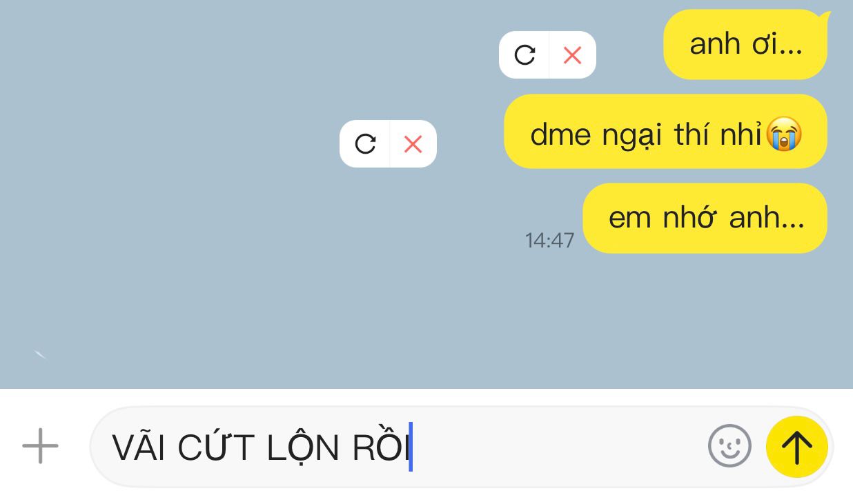This screenshot has width=853, height=504.
Task: Select the "anh ơi..." chat bubble
Action: (745, 44)
